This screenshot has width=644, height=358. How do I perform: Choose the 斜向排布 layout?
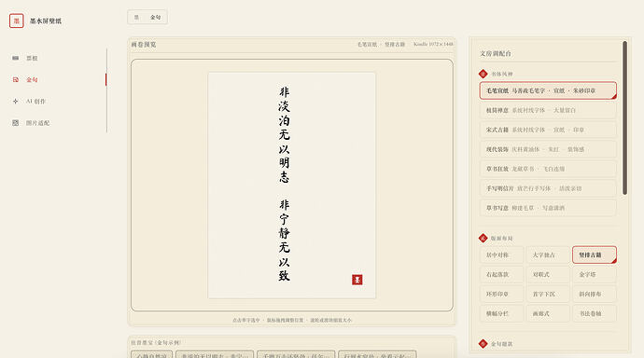tap(595, 294)
